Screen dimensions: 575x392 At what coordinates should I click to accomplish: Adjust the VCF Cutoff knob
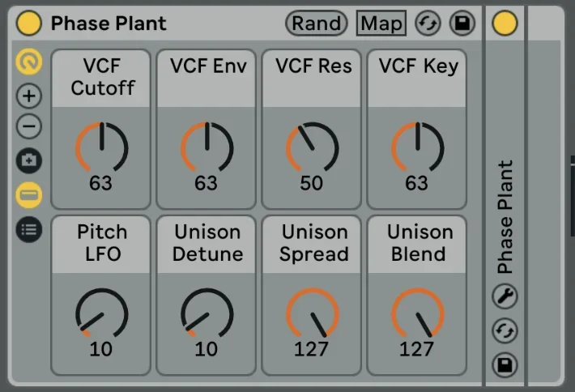pyautogui.click(x=101, y=147)
